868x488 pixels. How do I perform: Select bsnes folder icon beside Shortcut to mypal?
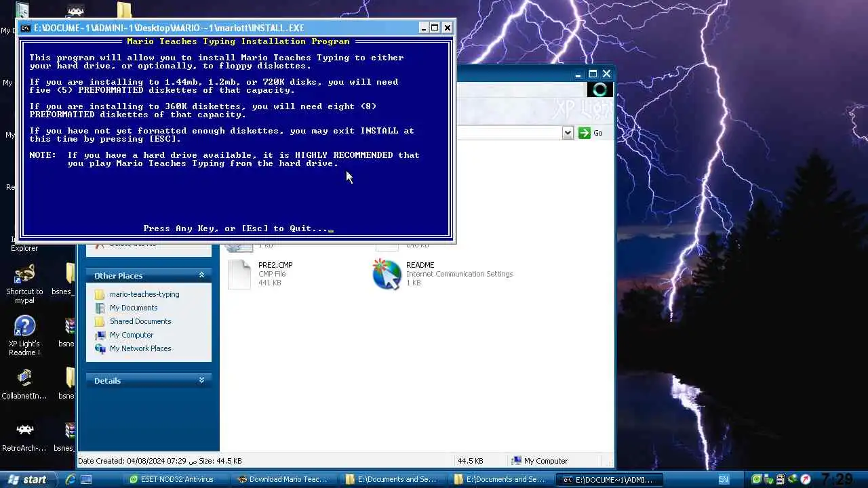click(71, 274)
